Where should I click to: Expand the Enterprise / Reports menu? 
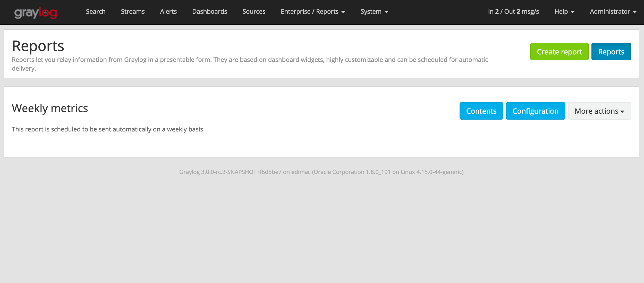click(309, 12)
